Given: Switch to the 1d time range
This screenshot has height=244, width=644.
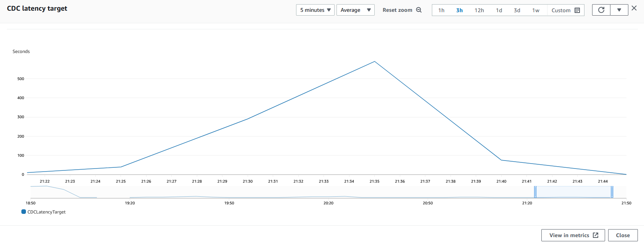Looking at the screenshot, I should tap(499, 10).
